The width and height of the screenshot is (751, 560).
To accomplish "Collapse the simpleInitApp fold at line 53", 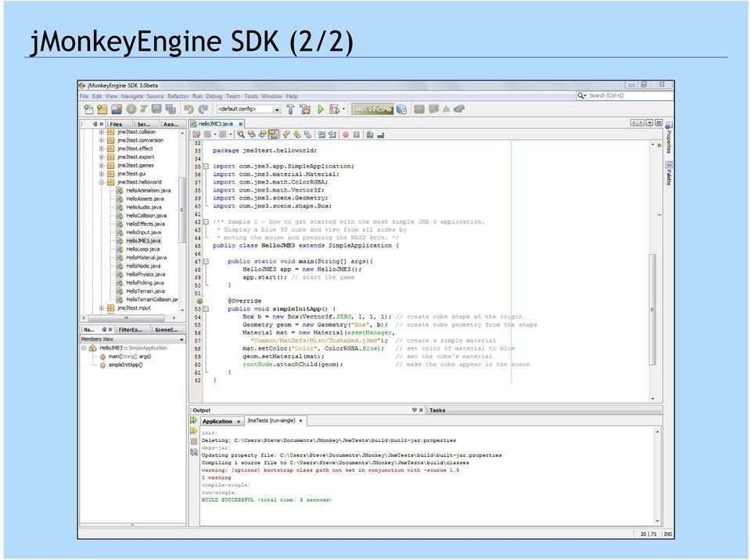I will pyautogui.click(x=206, y=309).
